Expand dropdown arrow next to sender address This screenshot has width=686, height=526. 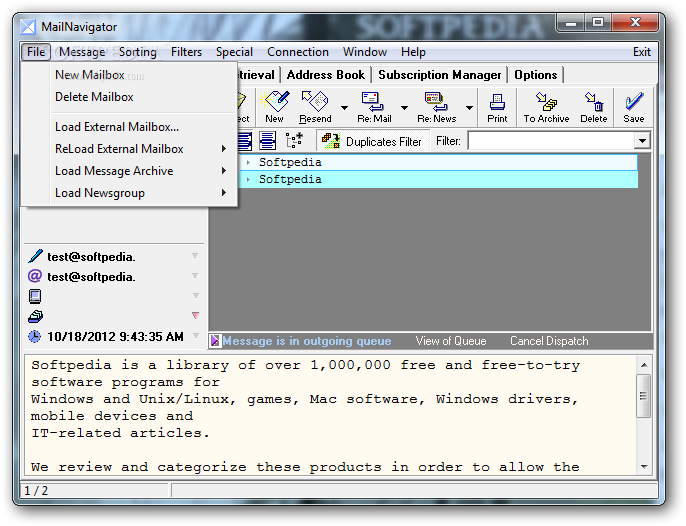tap(195, 255)
